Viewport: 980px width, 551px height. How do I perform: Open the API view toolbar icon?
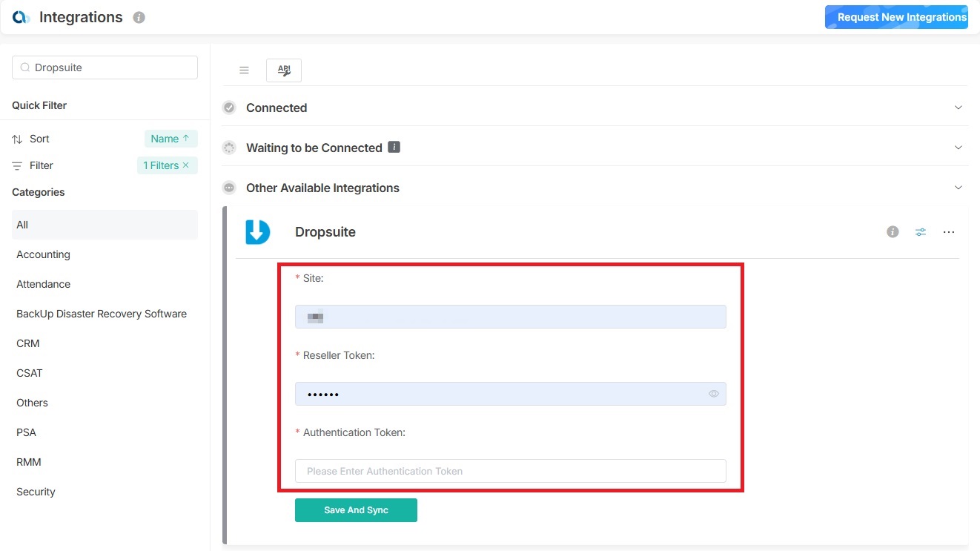(284, 70)
